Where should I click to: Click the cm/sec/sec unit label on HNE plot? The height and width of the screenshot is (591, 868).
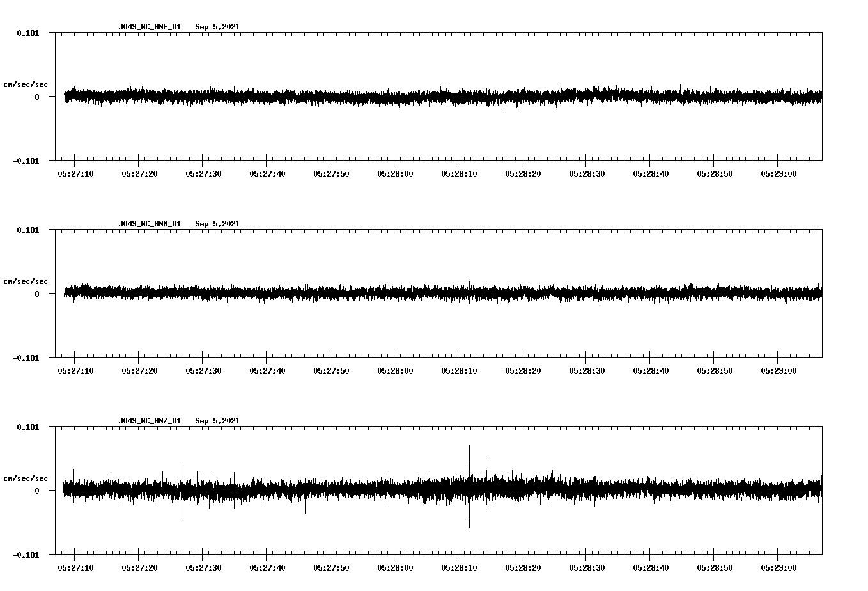tap(26, 84)
